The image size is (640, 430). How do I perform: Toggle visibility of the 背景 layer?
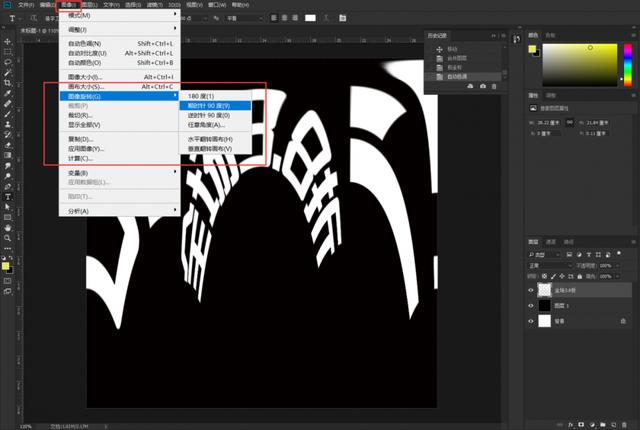(x=531, y=322)
